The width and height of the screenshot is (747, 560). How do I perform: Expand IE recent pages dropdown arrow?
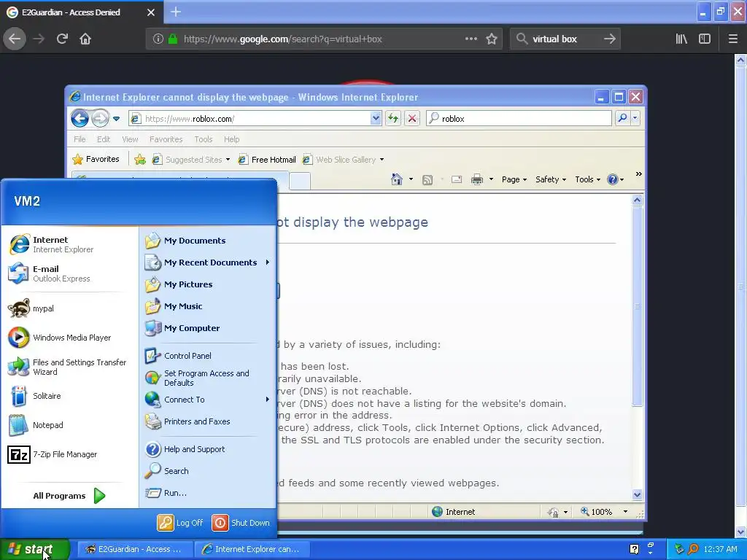click(x=116, y=119)
